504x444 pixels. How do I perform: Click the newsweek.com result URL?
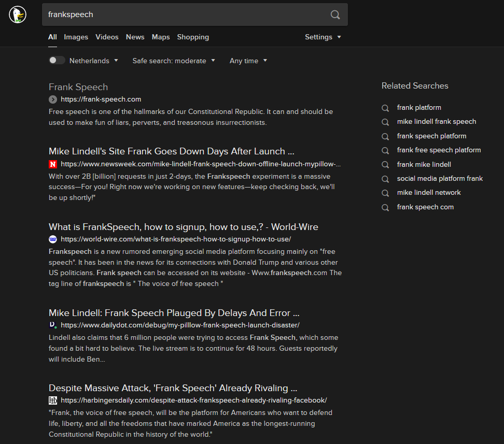(x=201, y=164)
